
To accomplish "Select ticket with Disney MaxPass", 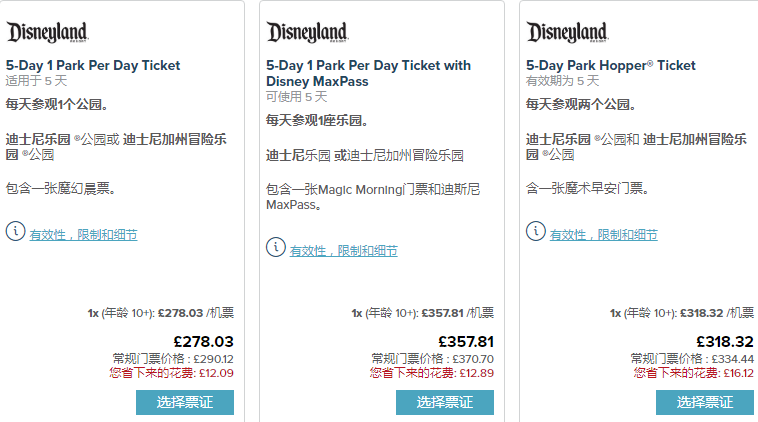I will pos(445,402).
